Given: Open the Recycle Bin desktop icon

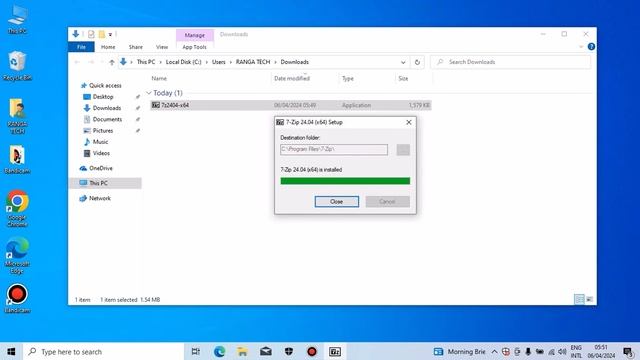Looking at the screenshot, I should [17, 66].
